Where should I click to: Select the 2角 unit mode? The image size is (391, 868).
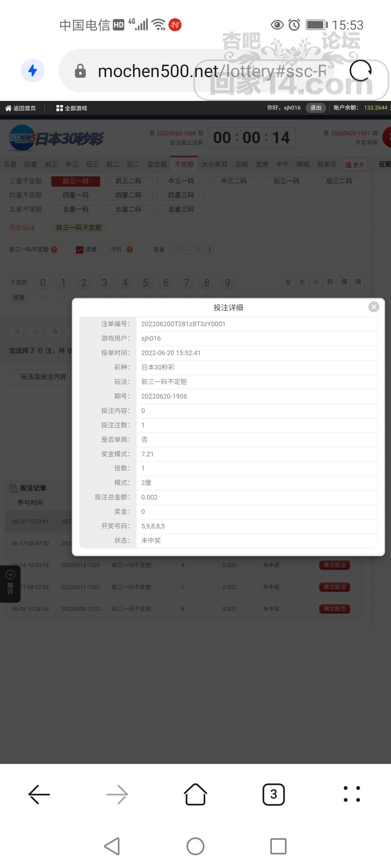click(54, 331)
